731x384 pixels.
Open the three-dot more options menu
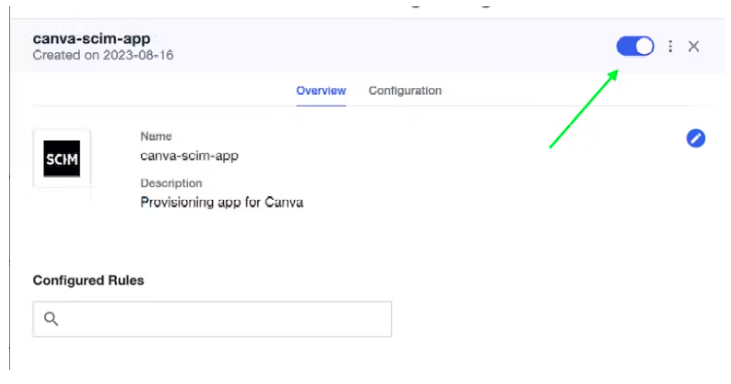click(x=670, y=46)
